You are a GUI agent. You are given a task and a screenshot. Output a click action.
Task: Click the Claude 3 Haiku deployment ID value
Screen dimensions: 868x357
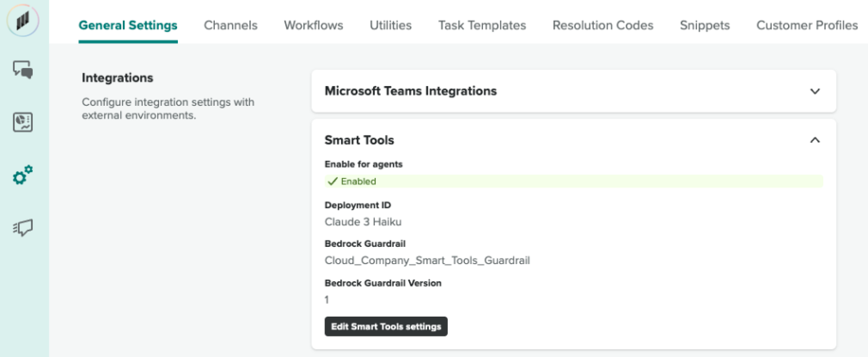pyautogui.click(x=363, y=222)
